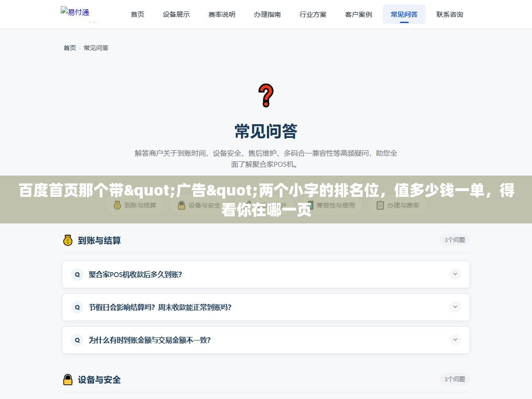532x399 pixels.
Task: Click the 3个问题 badge in 到账与结算 section
Action: (455, 240)
